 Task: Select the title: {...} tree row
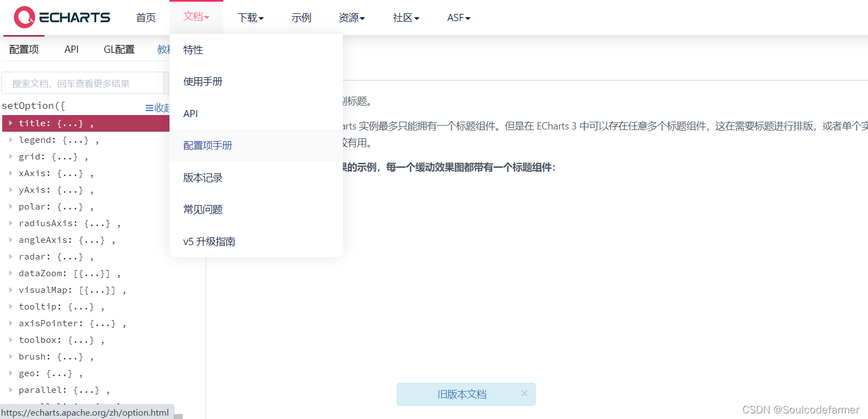tap(86, 123)
